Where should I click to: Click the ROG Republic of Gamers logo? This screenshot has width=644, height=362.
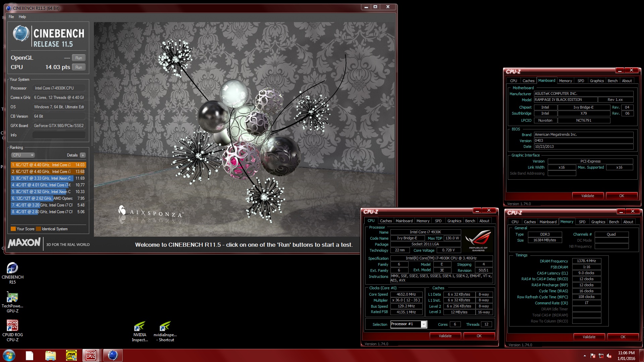(x=478, y=241)
